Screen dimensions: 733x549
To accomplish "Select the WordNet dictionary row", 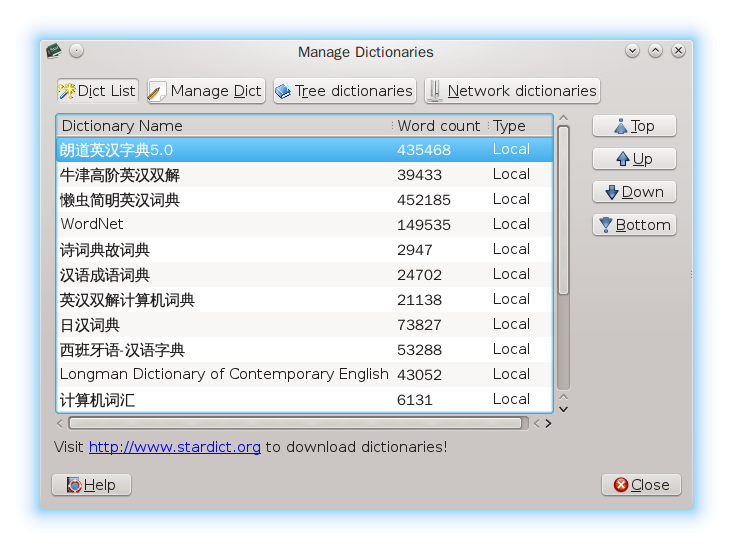I will (x=304, y=224).
